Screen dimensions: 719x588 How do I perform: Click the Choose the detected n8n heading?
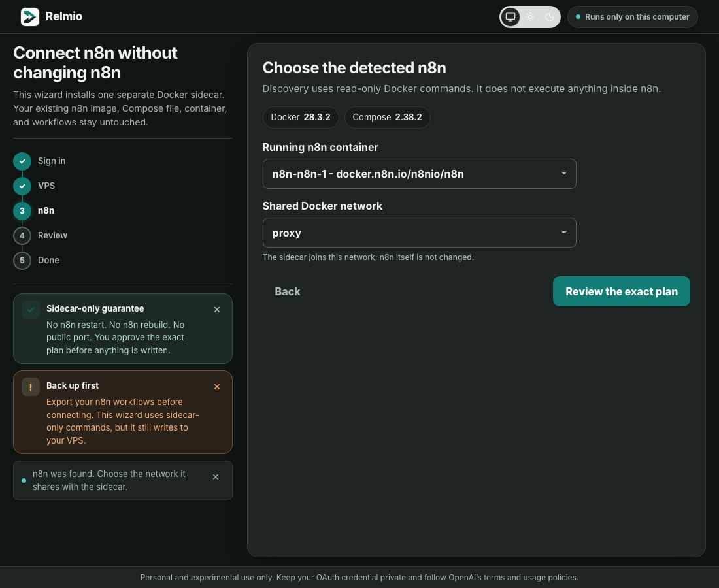point(354,68)
